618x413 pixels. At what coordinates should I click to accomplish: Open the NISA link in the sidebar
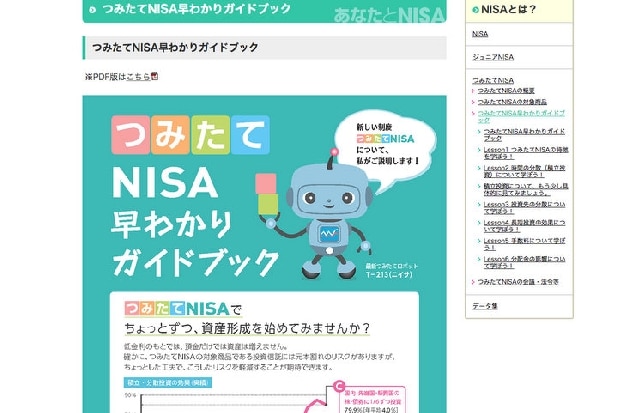coord(480,34)
